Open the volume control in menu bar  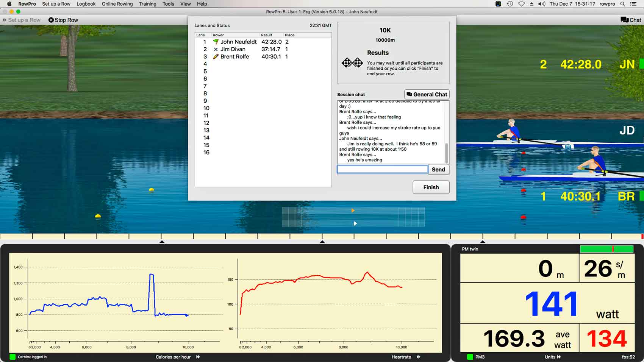click(x=542, y=4)
